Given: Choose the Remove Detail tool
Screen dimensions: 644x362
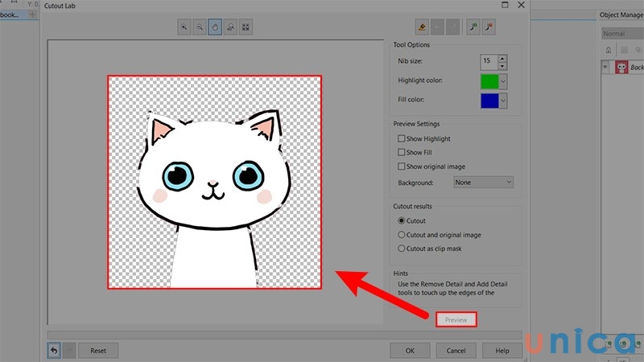Looking at the screenshot, I should [489, 27].
